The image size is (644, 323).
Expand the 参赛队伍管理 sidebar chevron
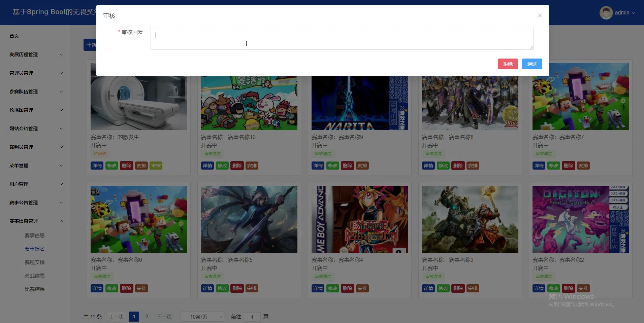click(x=61, y=92)
